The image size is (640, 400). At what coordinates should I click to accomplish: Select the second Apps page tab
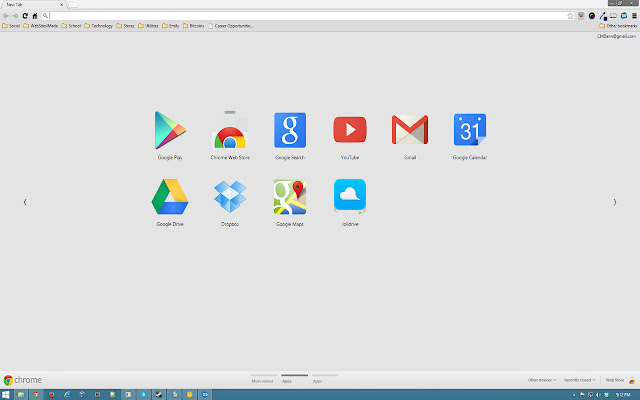(x=325, y=379)
